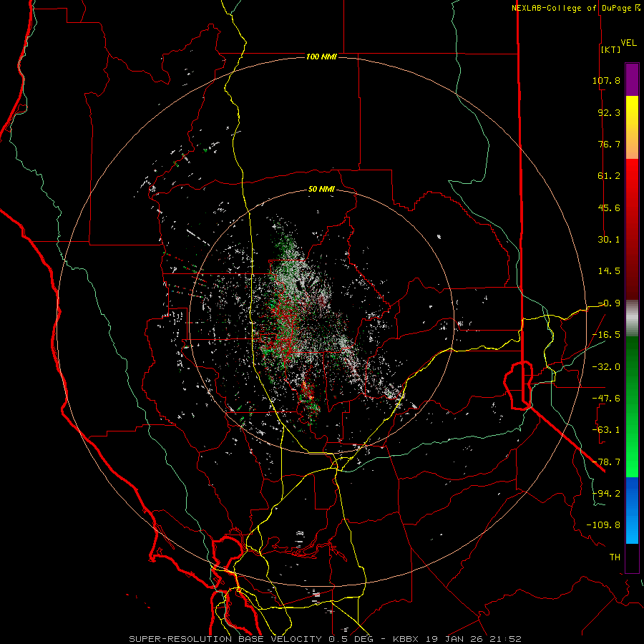
Task: Select the 14.5 legend value
Action: pos(609,271)
